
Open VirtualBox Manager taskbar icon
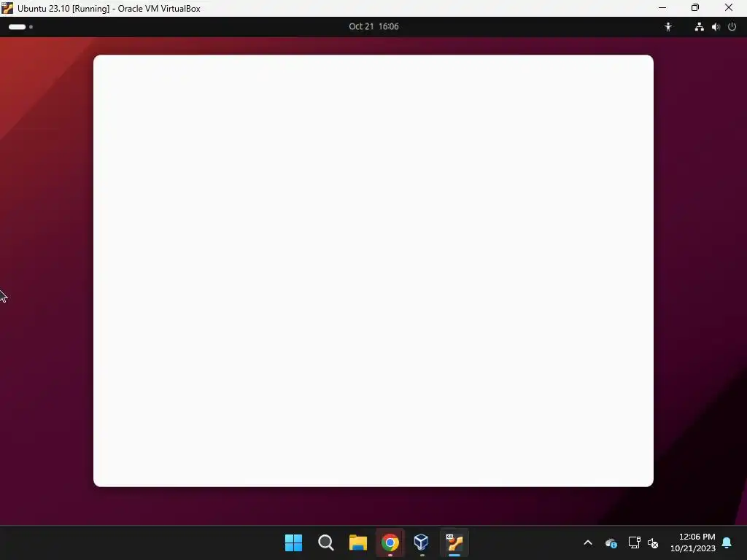[x=422, y=542]
